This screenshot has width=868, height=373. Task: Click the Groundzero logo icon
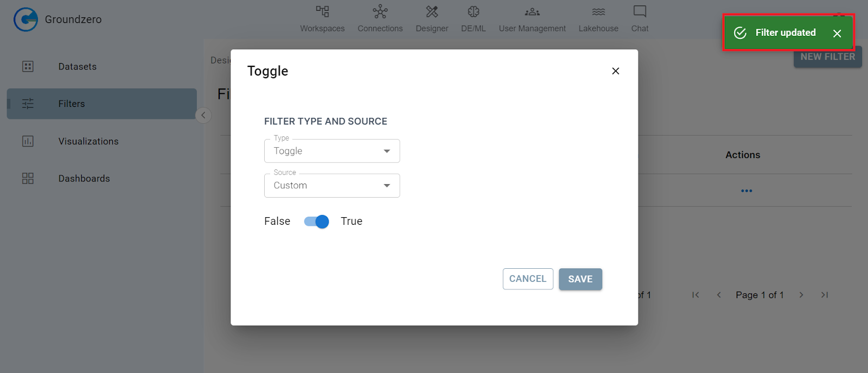tap(25, 20)
